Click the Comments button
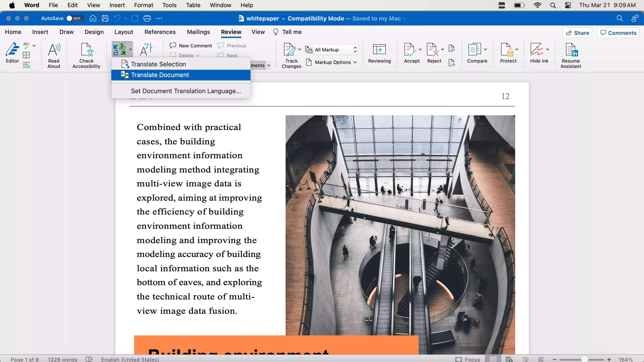This screenshot has height=362, width=644. pyautogui.click(x=618, y=32)
